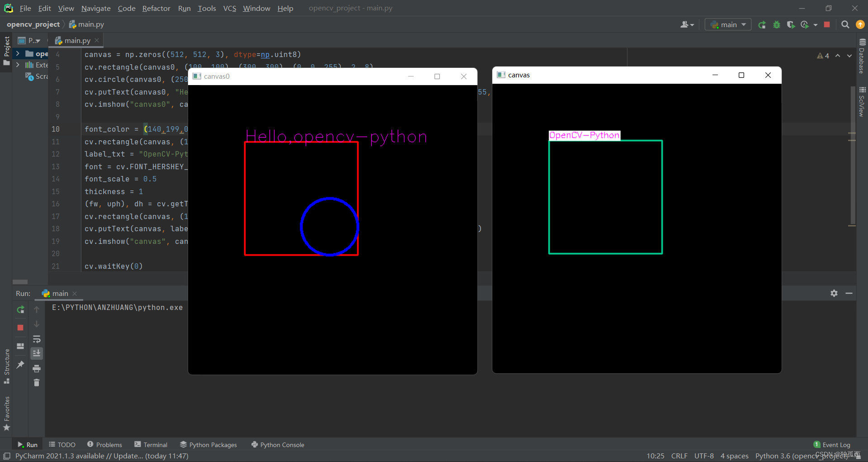Viewport: 868px width, 462px height.
Task: Open the File menu
Action: [x=25, y=8]
